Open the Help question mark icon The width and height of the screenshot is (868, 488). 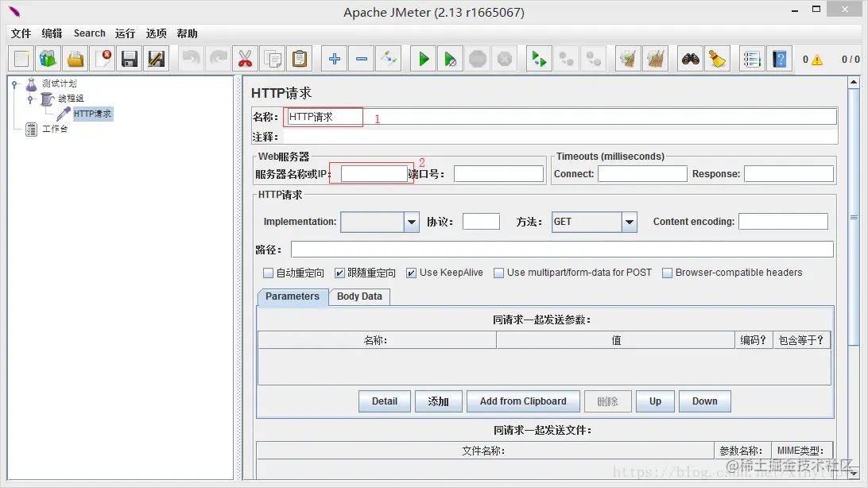[x=780, y=59]
